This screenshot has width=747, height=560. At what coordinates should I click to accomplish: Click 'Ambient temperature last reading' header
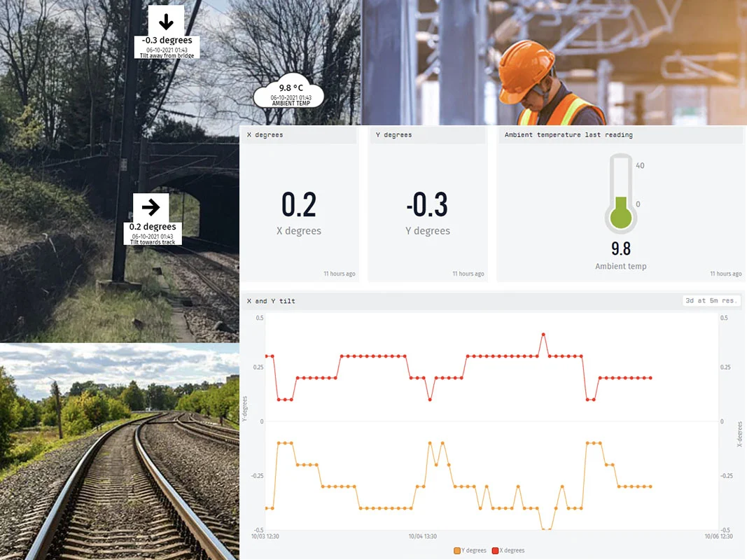(620, 135)
